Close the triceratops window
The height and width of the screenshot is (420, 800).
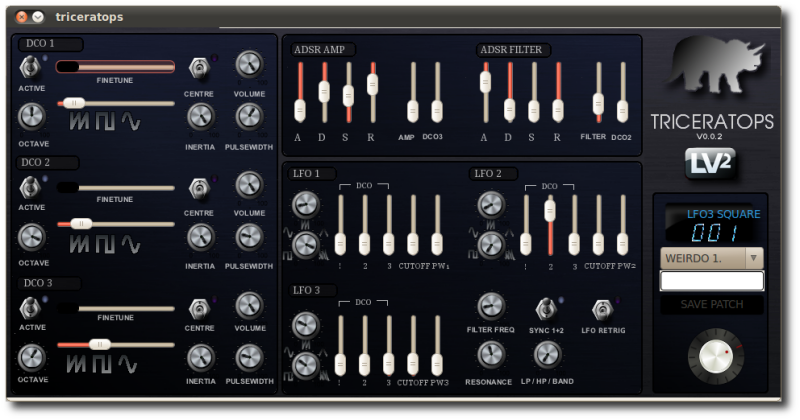(x=21, y=17)
